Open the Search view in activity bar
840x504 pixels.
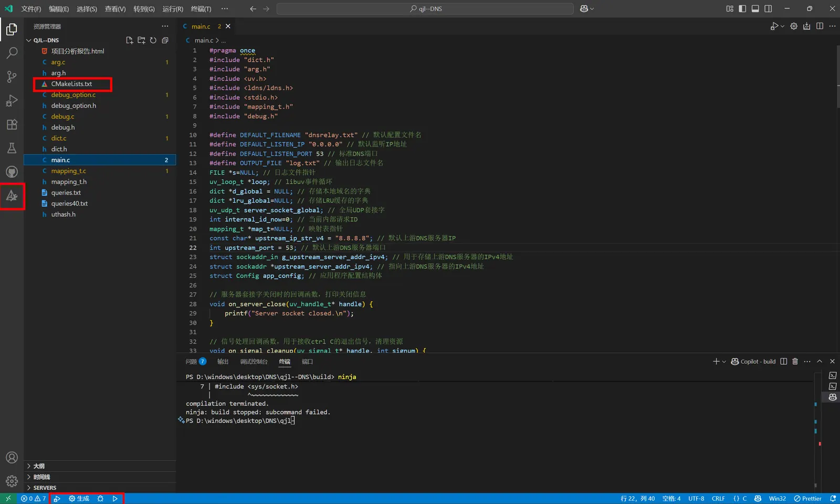[12, 53]
